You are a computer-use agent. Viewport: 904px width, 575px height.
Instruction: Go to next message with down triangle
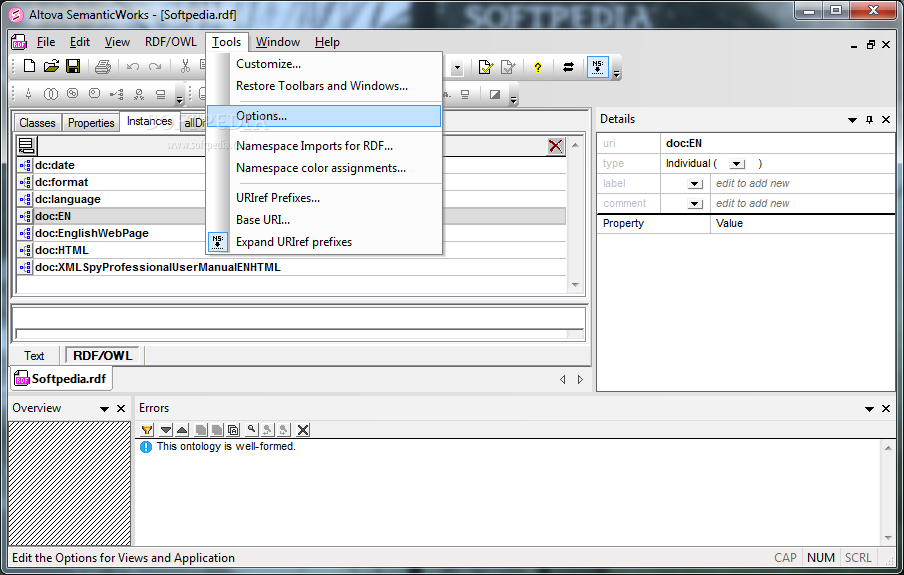pyautogui.click(x=166, y=430)
